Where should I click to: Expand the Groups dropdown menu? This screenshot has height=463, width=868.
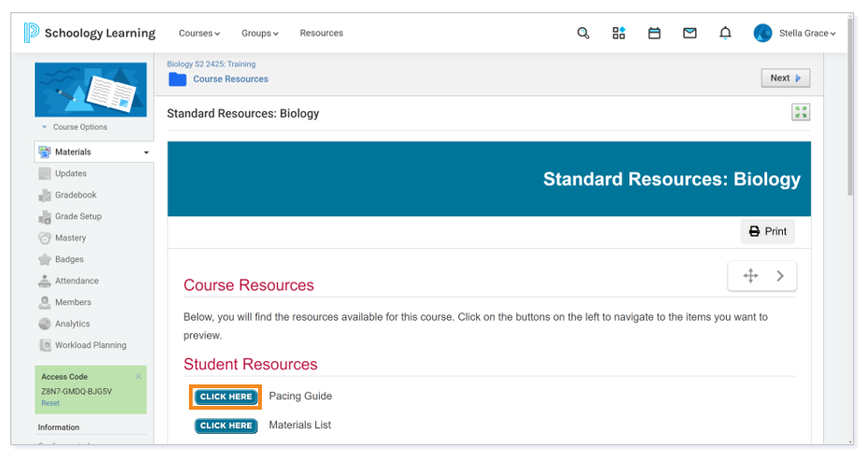pyautogui.click(x=260, y=34)
